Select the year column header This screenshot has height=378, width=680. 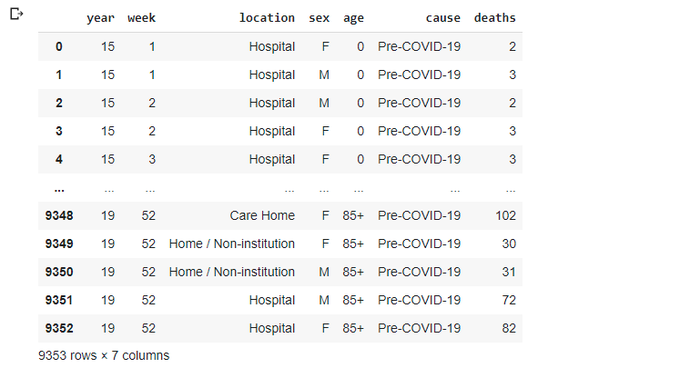click(x=100, y=18)
